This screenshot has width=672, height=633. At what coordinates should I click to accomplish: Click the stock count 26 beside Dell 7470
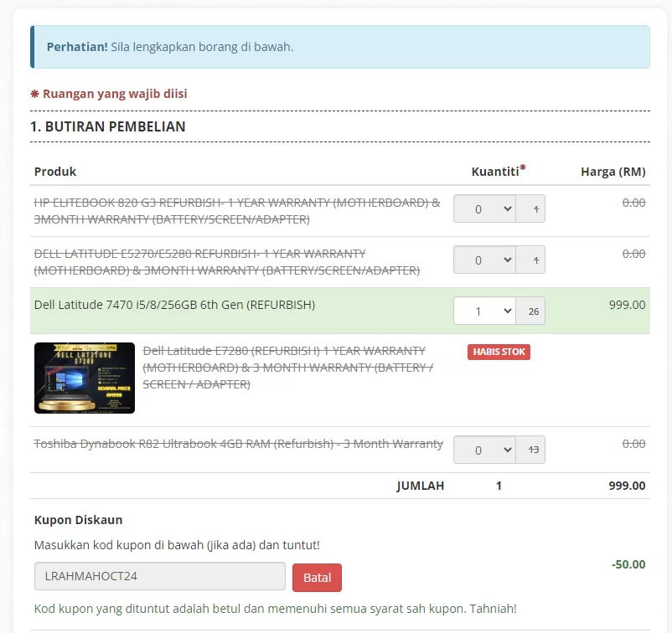click(x=533, y=311)
